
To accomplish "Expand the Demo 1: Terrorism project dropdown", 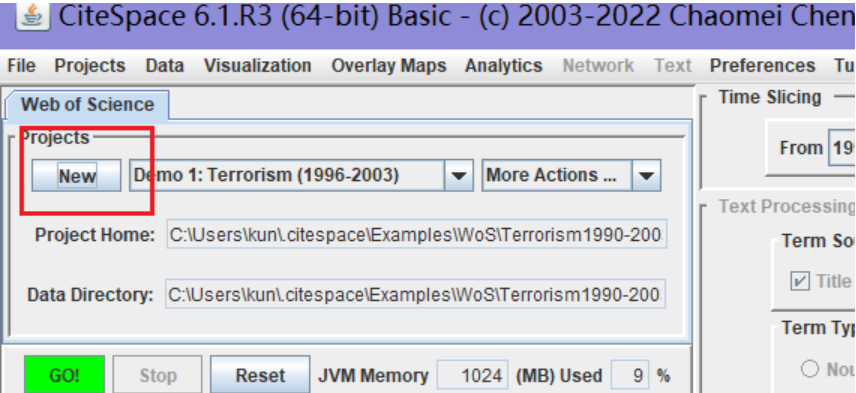I will (459, 175).
